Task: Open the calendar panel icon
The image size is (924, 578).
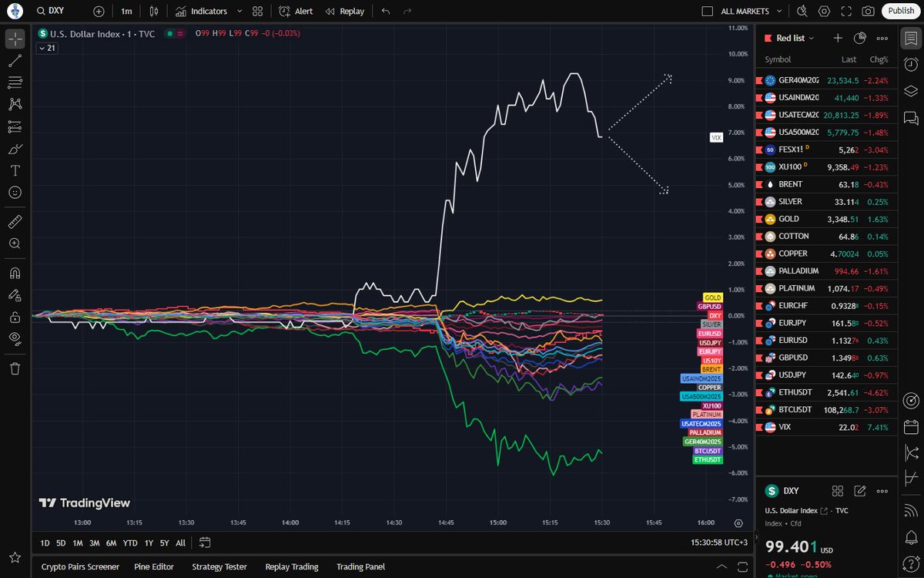Action: [911, 426]
